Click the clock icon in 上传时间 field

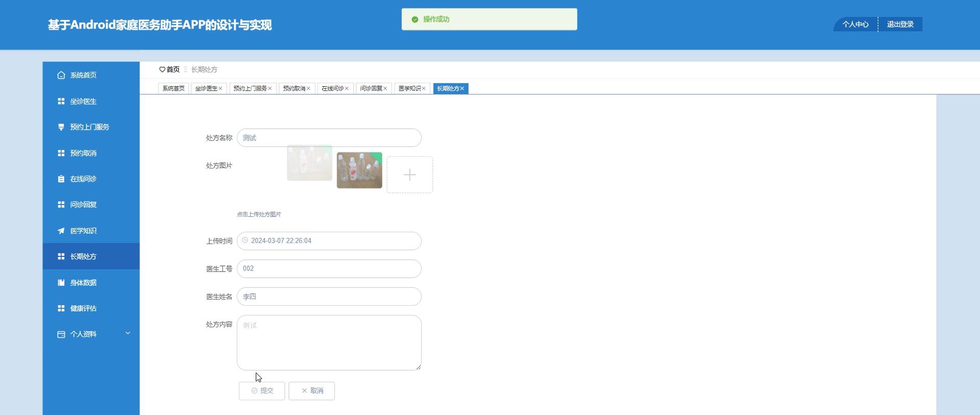(x=245, y=240)
